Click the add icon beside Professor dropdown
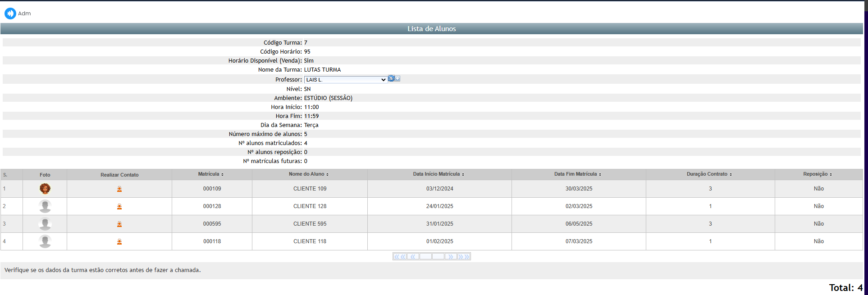This screenshot has height=295, width=868. pyautogui.click(x=397, y=78)
